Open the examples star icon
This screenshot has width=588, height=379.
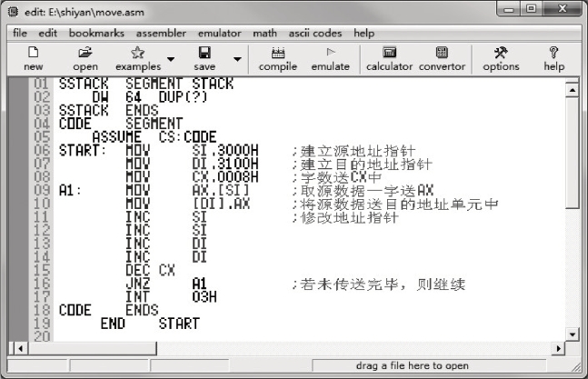click(x=137, y=52)
